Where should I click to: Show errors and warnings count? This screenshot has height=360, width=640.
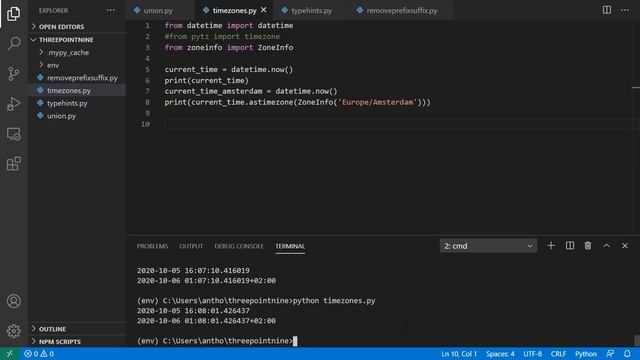[x=39, y=353]
